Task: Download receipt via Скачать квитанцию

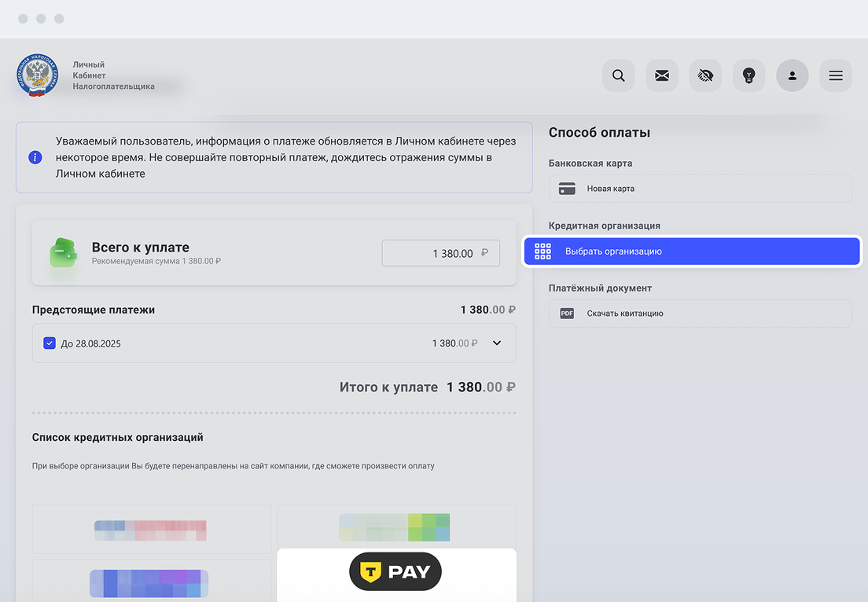Action: [700, 313]
